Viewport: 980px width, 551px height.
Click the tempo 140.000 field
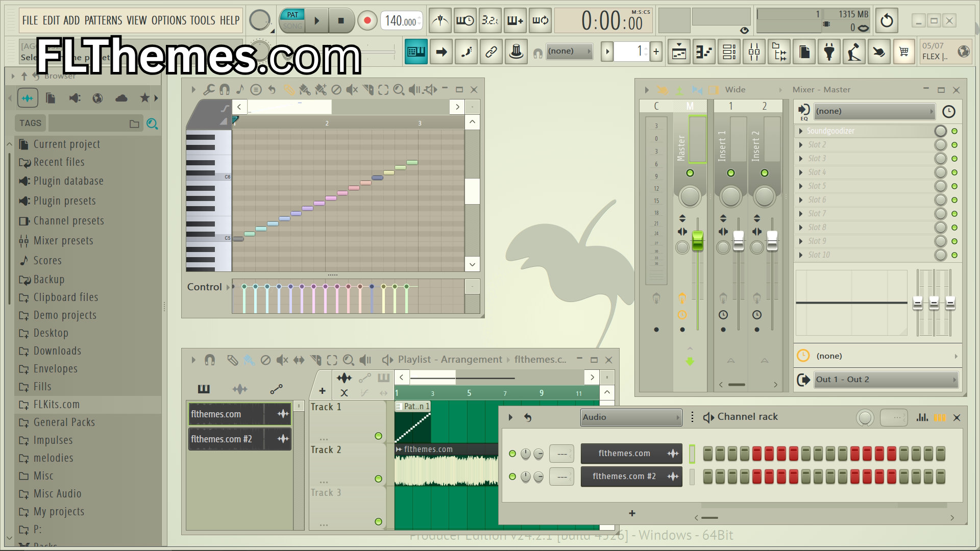coord(401,21)
